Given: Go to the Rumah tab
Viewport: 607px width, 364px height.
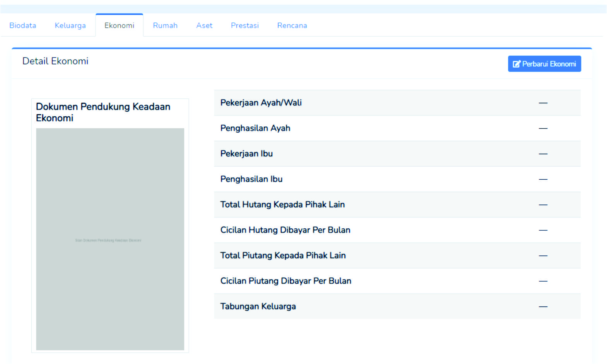Looking at the screenshot, I should click(x=165, y=26).
